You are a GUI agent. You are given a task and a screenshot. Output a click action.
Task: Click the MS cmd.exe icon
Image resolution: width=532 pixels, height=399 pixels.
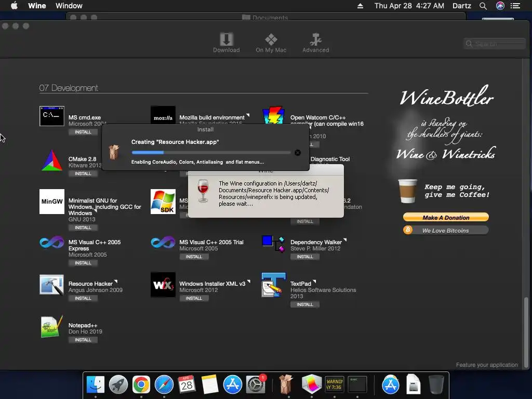pos(51,116)
